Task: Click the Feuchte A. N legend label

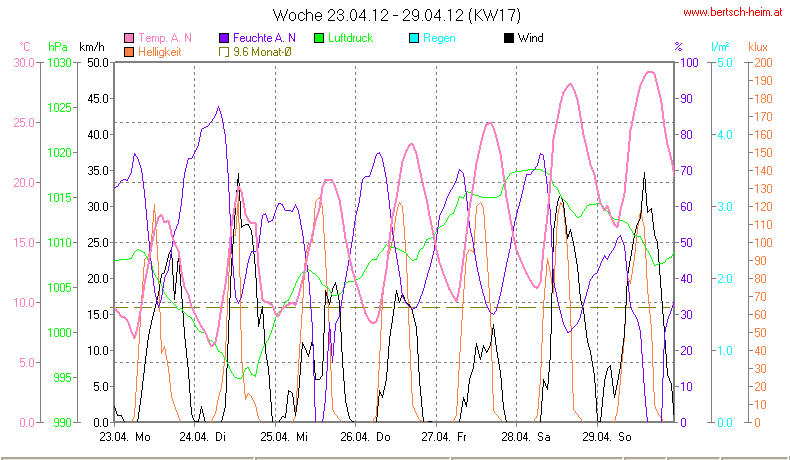Action: point(264,38)
